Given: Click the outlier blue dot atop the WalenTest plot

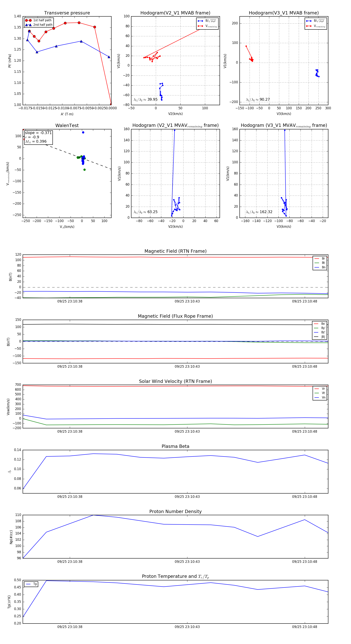Looking at the screenshot, I should (83, 132).
